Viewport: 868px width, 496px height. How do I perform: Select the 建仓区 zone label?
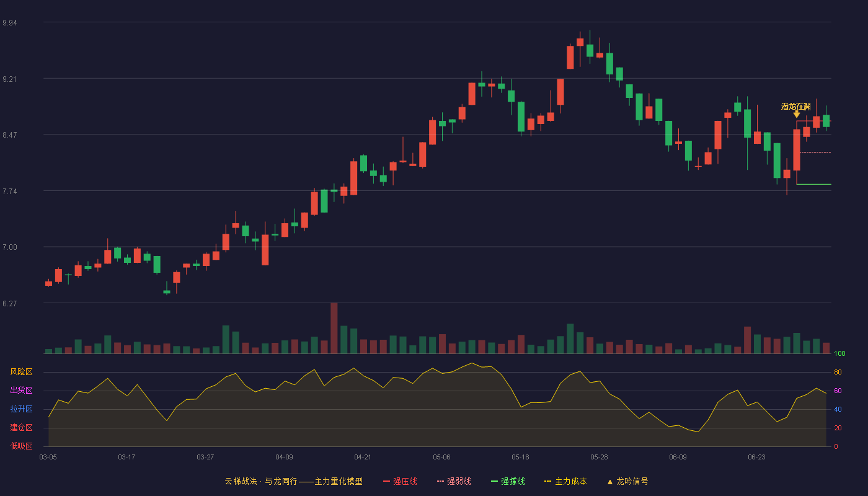(21, 428)
